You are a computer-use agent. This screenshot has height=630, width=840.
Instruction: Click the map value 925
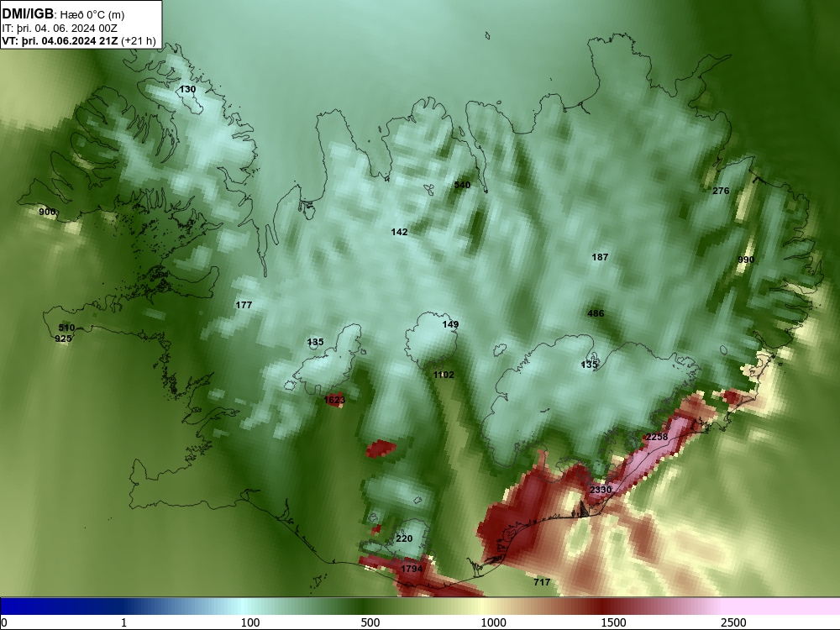(x=63, y=339)
